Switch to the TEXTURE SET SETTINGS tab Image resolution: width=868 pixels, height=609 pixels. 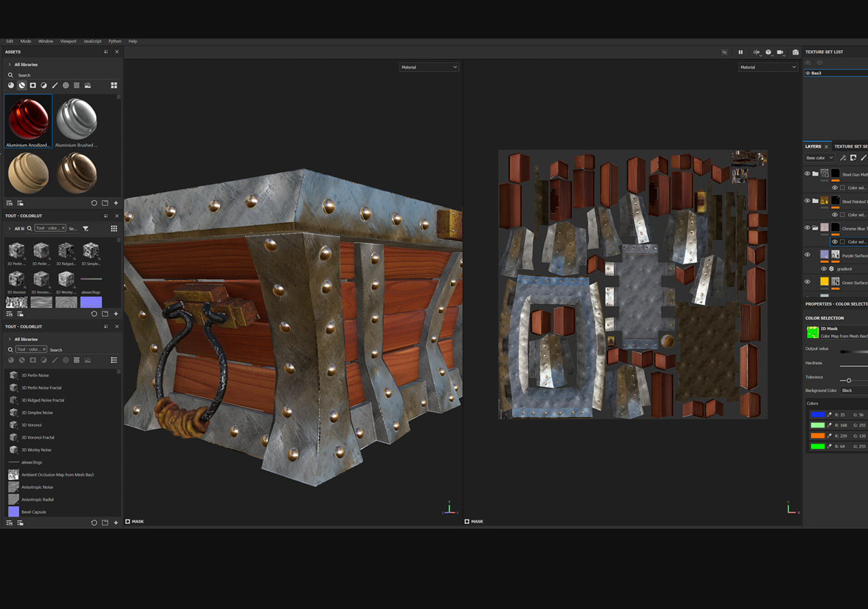[x=850, y=146]
